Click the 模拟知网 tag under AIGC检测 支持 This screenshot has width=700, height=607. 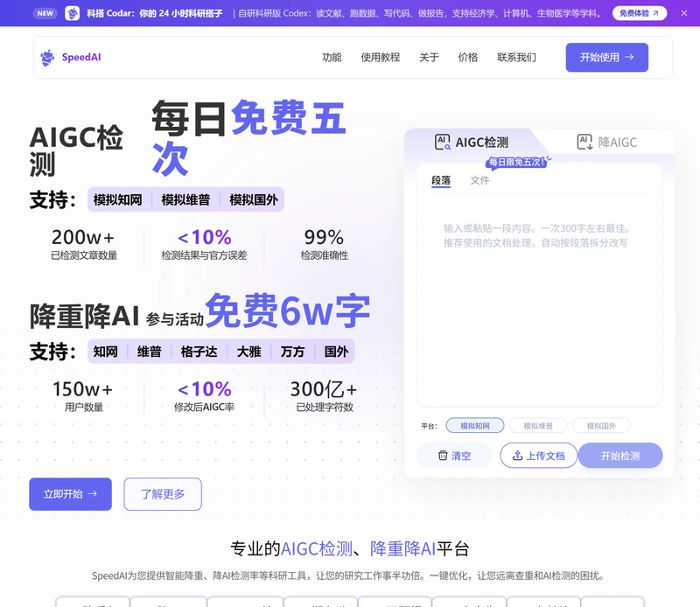click(x=118, y=199)
